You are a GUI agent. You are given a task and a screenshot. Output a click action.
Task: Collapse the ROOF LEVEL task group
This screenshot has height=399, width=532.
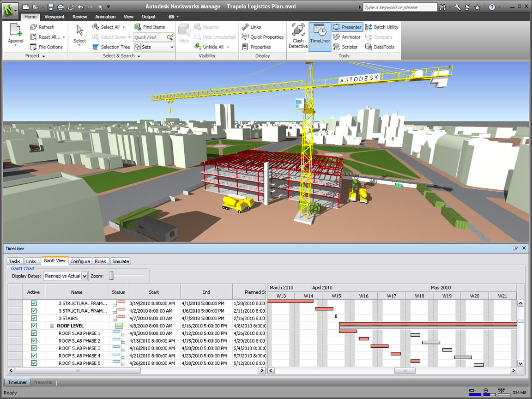click(x=52, y=326)
